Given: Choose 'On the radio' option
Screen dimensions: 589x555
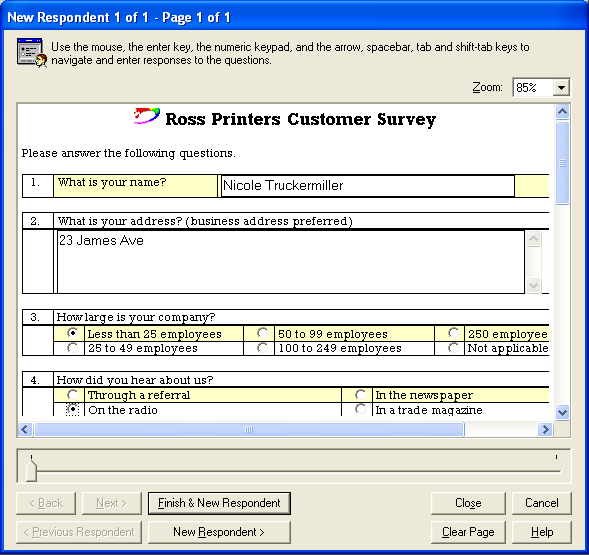Looking at the screenshot, I should pos(72,410).
